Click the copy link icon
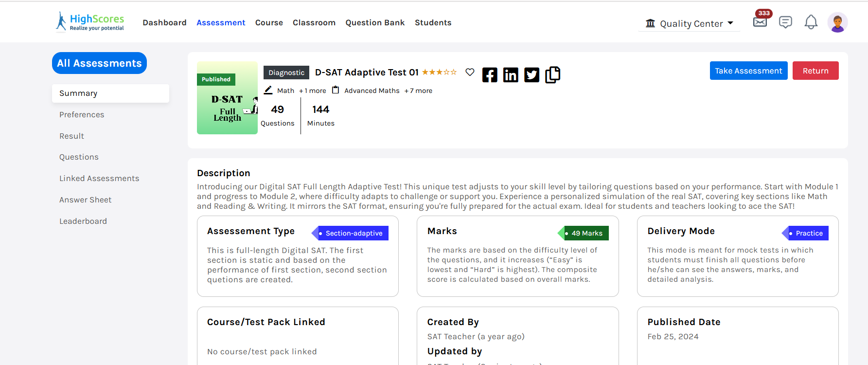 coord(552,75)
